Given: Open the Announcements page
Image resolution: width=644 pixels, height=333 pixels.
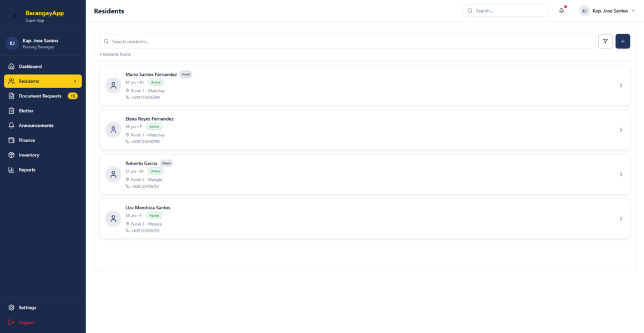Looking at the screenshot, I should [x=36, y=126].
